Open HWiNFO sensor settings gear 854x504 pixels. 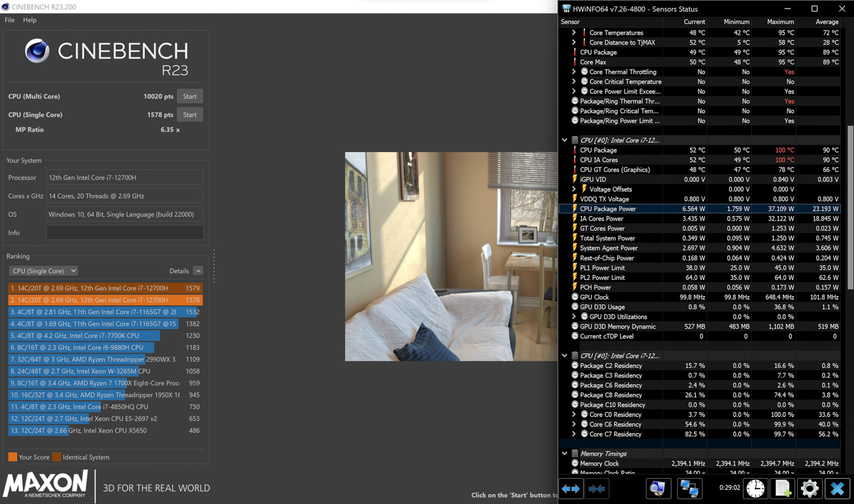click(809, 489)
